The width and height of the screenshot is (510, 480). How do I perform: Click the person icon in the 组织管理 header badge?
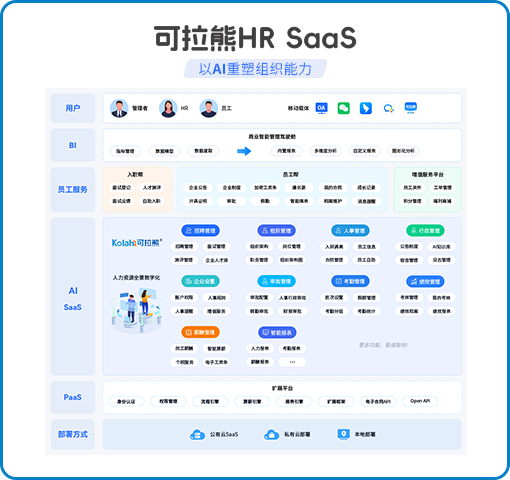click(265, 231)
